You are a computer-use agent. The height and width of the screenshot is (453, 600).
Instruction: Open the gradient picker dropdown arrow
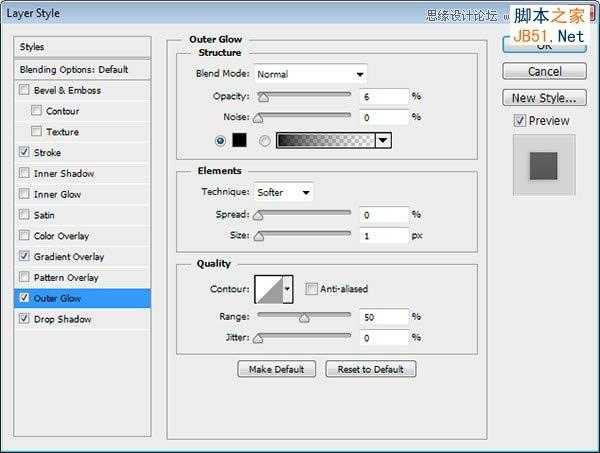(x=383, y=140)
